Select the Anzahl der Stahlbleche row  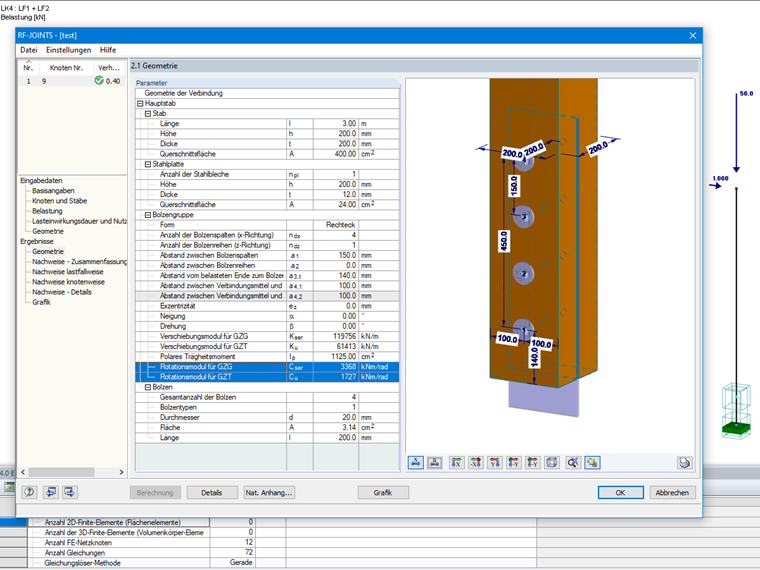(267, 174)
